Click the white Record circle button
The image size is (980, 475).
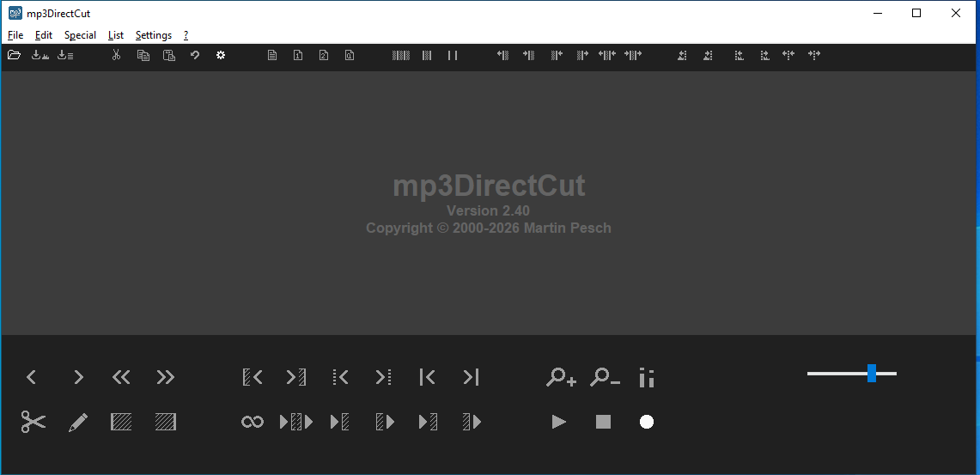point(647,422)
